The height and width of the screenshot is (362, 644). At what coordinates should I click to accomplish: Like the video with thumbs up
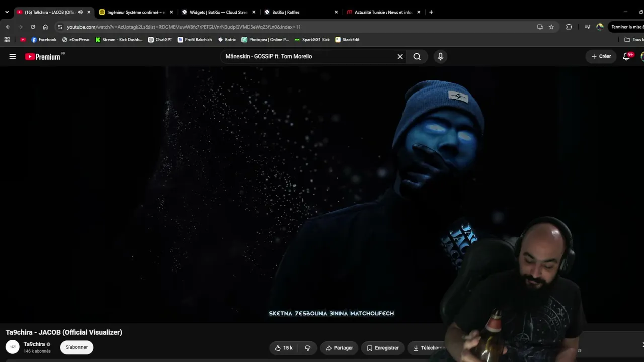click(284, 348)
